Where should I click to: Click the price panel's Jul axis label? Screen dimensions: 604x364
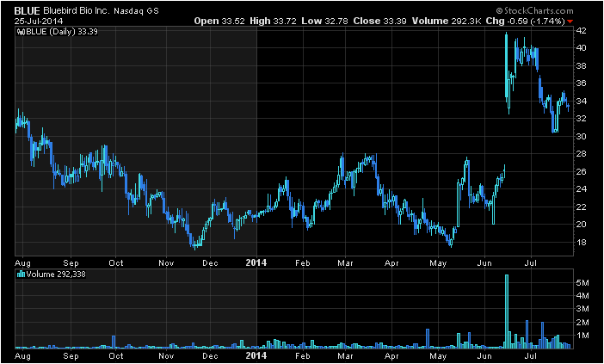[x=531, y=263]
